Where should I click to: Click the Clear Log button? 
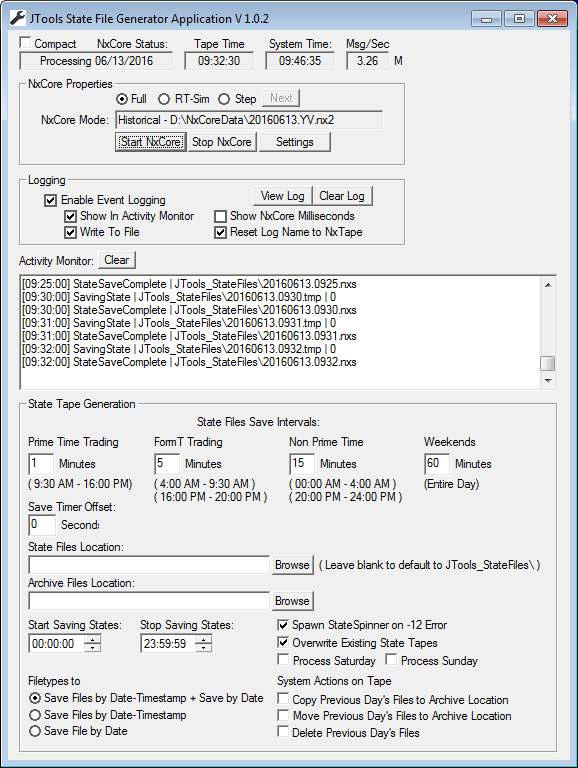coord(342,196)
